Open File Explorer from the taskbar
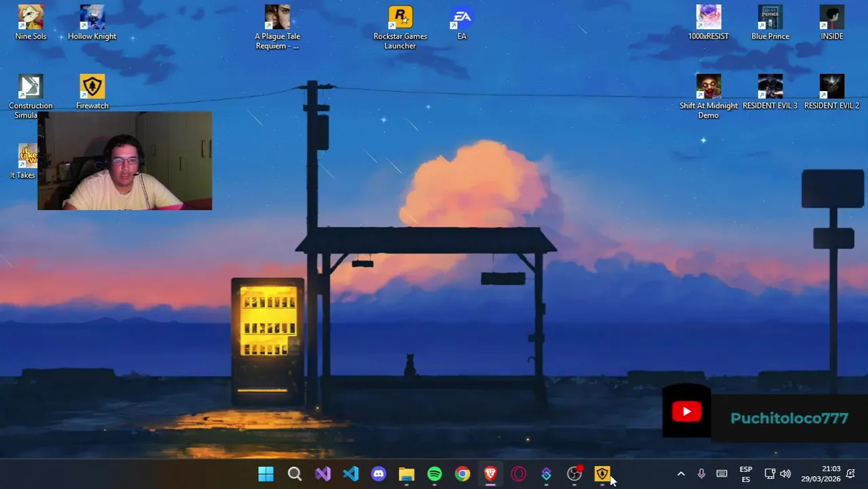Screen dimensions: 868x489 click(x=406, y=474)
